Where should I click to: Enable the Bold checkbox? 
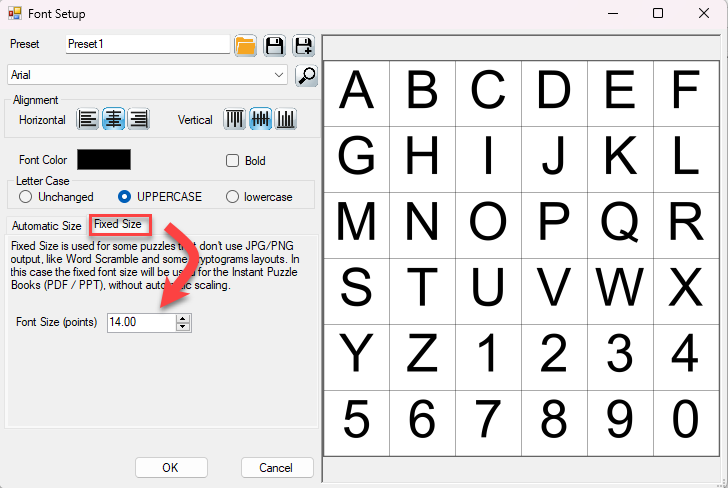click(233, 160)
